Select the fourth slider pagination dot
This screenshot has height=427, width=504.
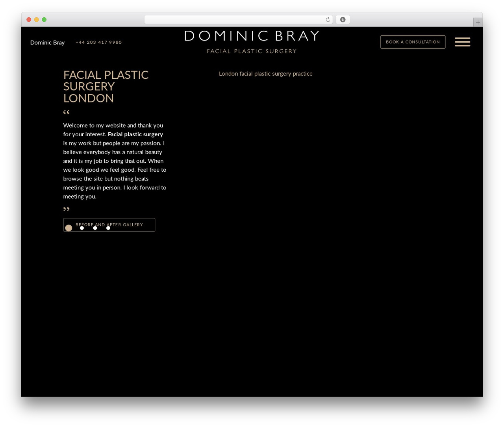pos(108,228)
